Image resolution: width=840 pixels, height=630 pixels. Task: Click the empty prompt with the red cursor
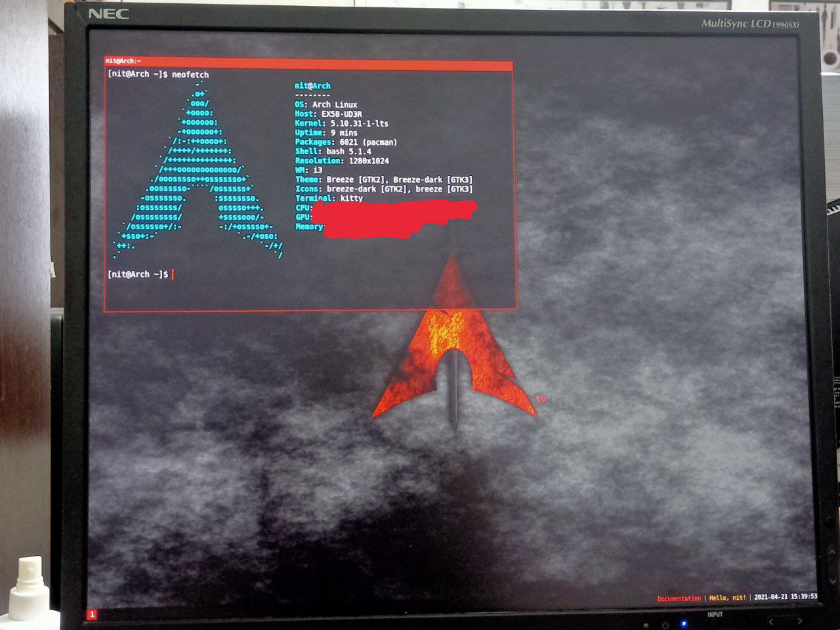point(141,274)
